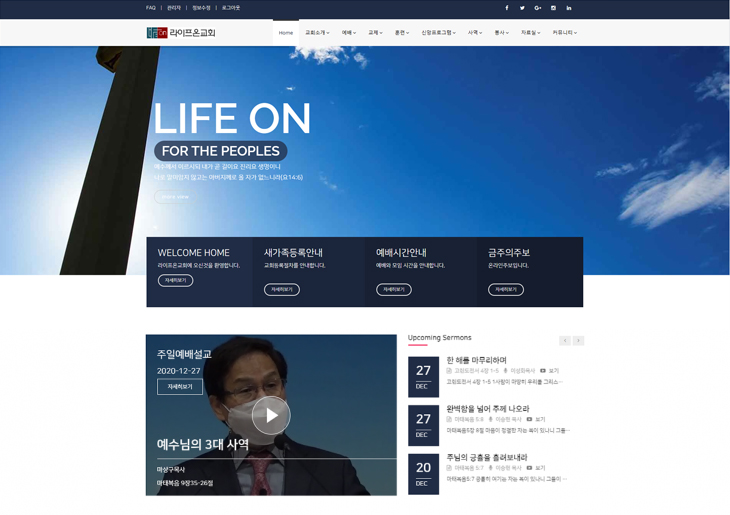This screenshot has width=730, height=515.
Task: Click the 2020-12-27 sermon date
Action: [179, 371]
